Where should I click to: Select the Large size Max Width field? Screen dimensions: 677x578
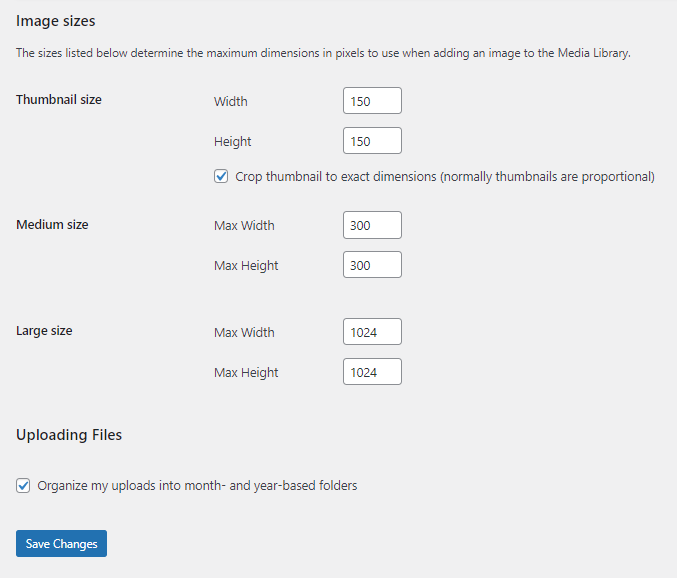click(x=372, y=332)
